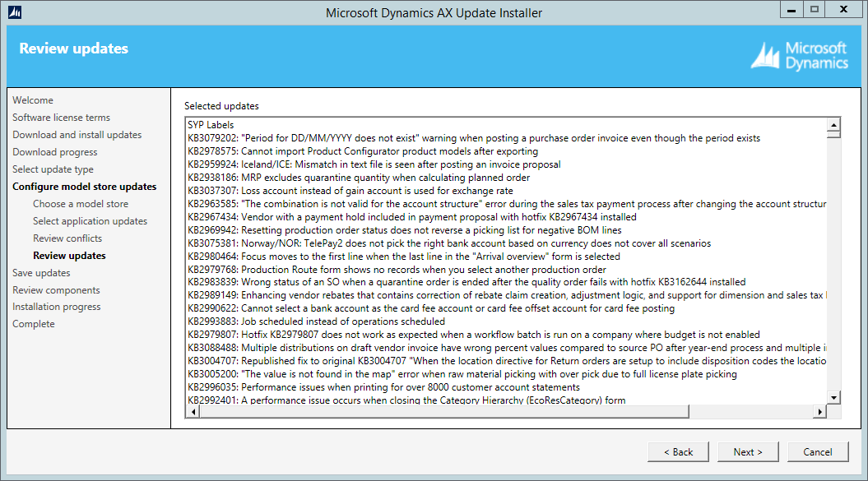Click the vertical scrollbar thumb

click(x=833, y=134)
